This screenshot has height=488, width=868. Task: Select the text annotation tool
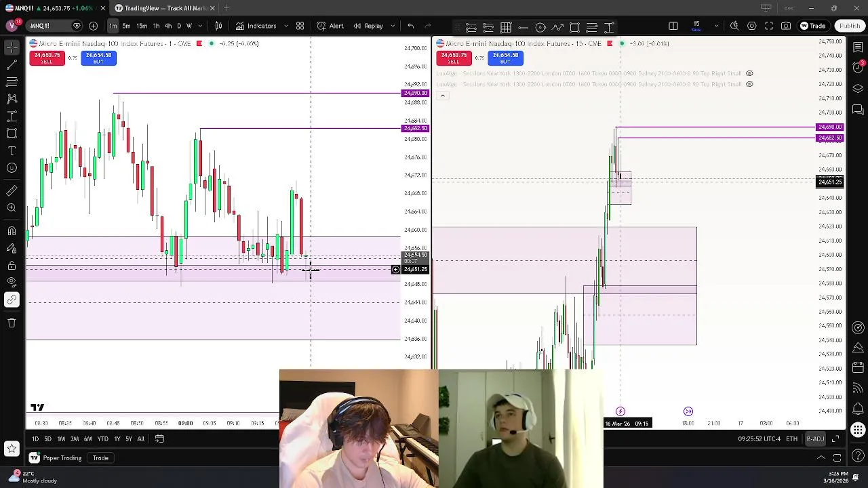[x=12, y=150]
